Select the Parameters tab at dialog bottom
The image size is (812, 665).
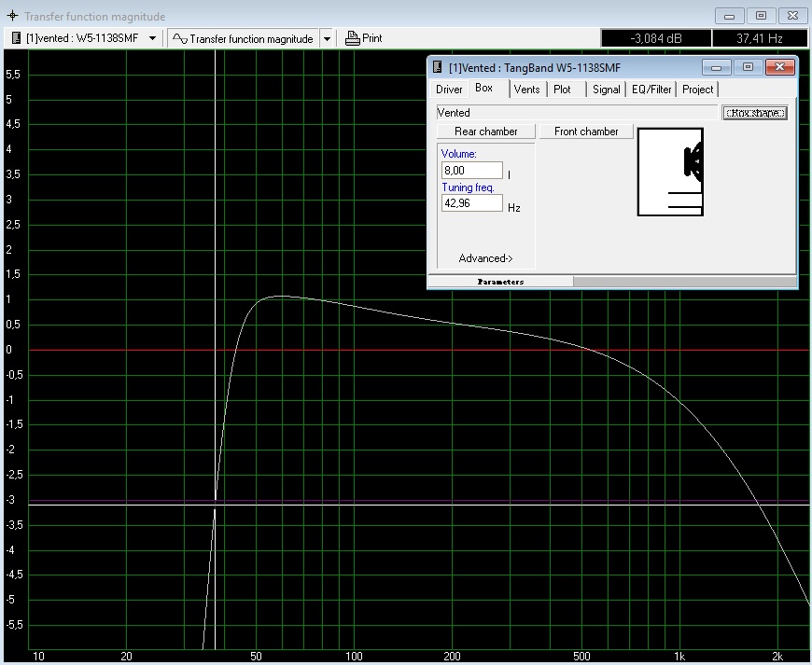click(x=500, y=281)
